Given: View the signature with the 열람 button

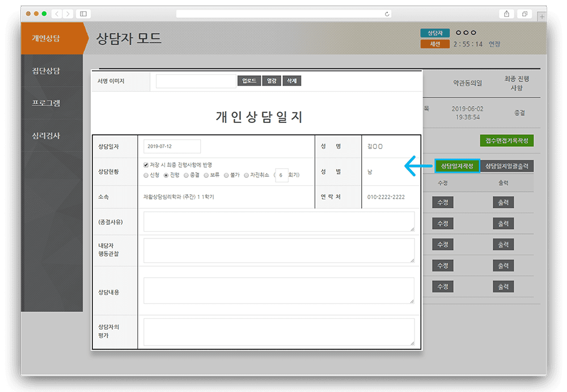Looking at the screenshot, I should pos(272,81).
